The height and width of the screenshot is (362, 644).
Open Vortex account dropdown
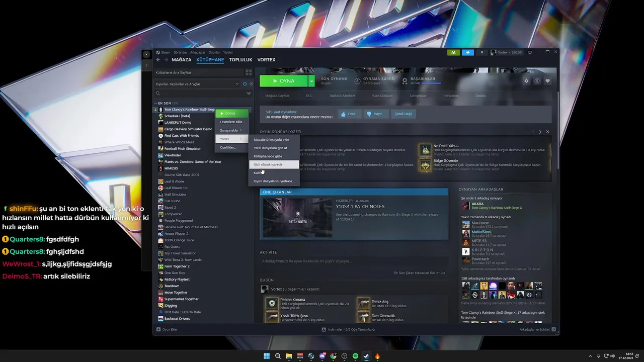pos(507,52)
